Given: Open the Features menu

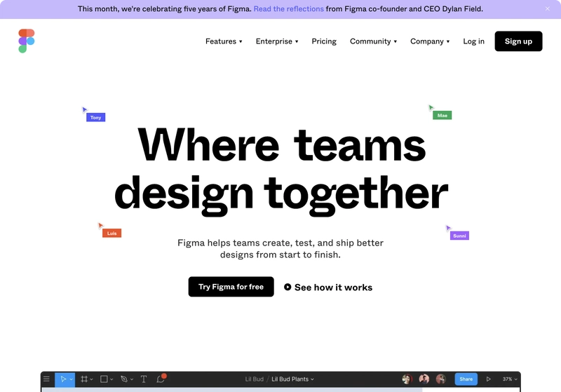Looking at the screenshot, I should point(224,41).
